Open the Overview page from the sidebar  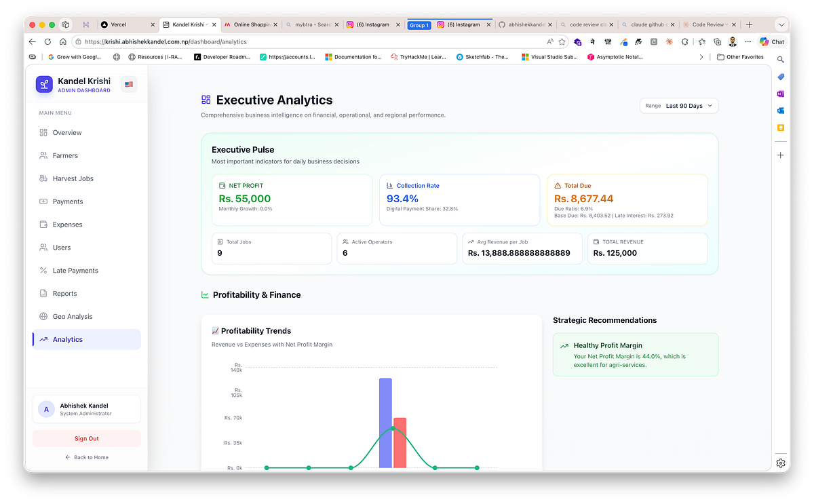coord(86,132)
